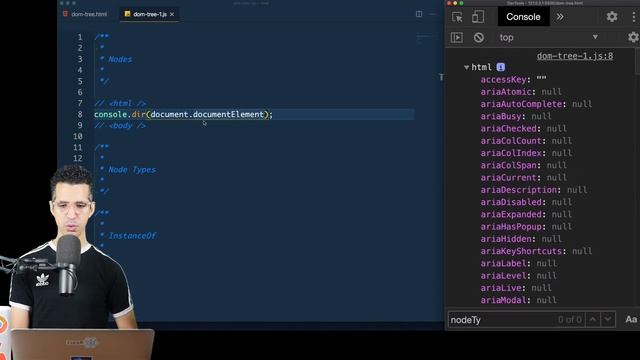Click the info badge next to html
The width and height of the screenshot is (640, 360).
click(501, 67)
